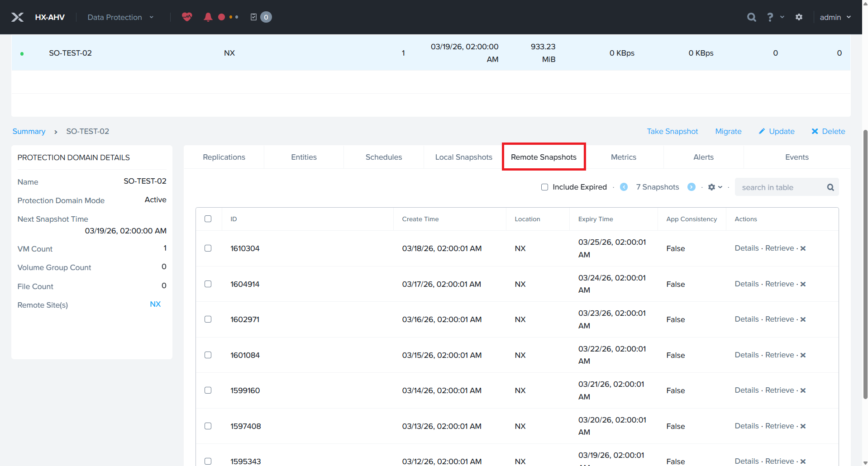The height and width of the screenshot is (466, 868).
Task: Switch to the Local Snapshots tab
Action: 463,157
